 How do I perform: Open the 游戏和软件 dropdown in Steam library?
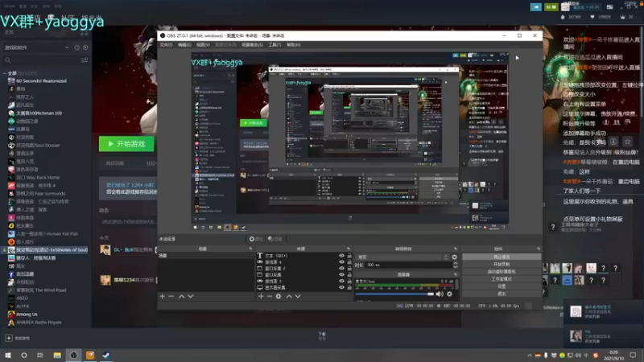(x=36, y=47)
